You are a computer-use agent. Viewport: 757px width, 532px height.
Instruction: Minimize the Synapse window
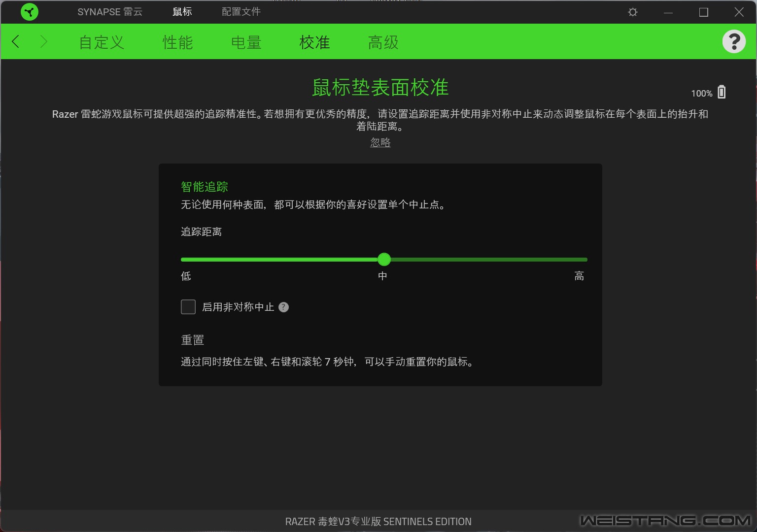coord(668,12)
